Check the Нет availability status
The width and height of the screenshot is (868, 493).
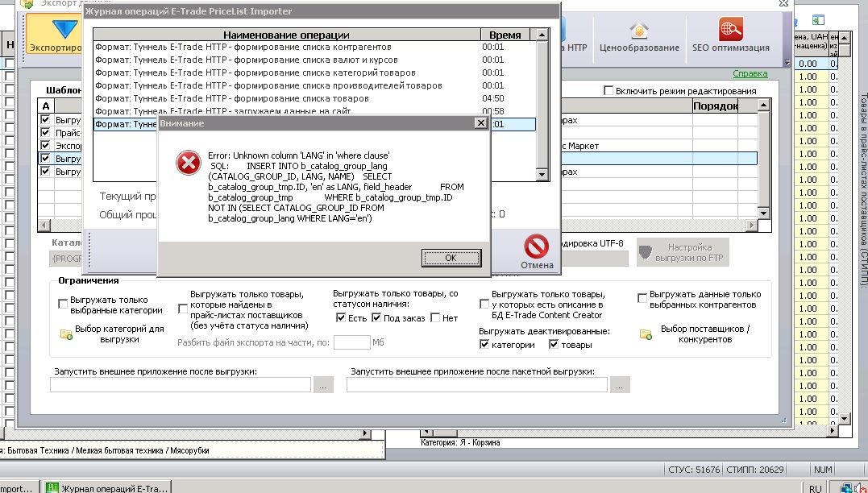click(435, 317)
